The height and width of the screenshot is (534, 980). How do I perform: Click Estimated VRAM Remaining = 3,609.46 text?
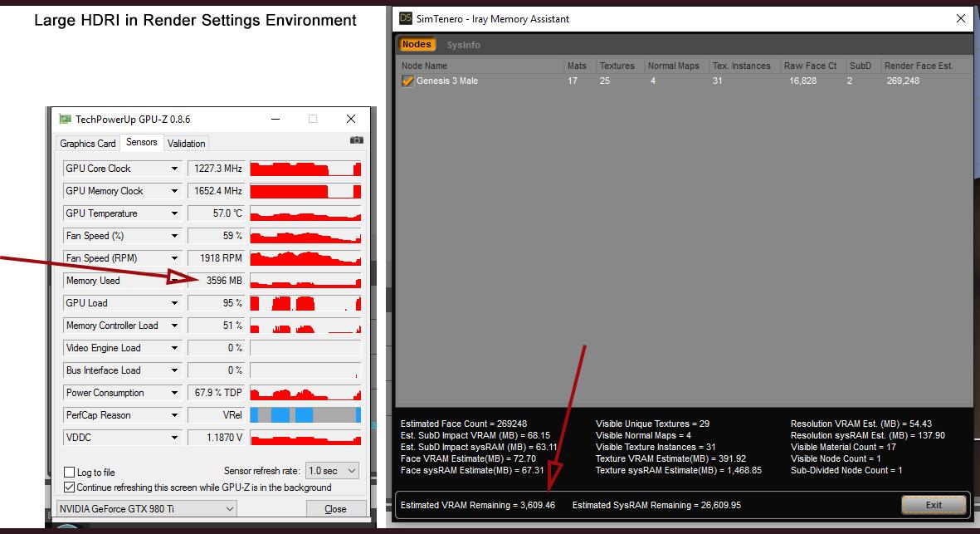[477, 505]
